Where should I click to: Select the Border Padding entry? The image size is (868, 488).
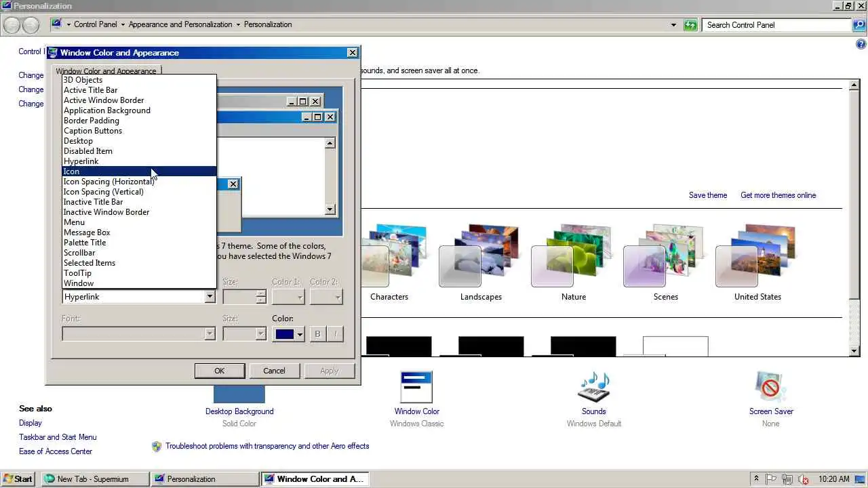139,121
